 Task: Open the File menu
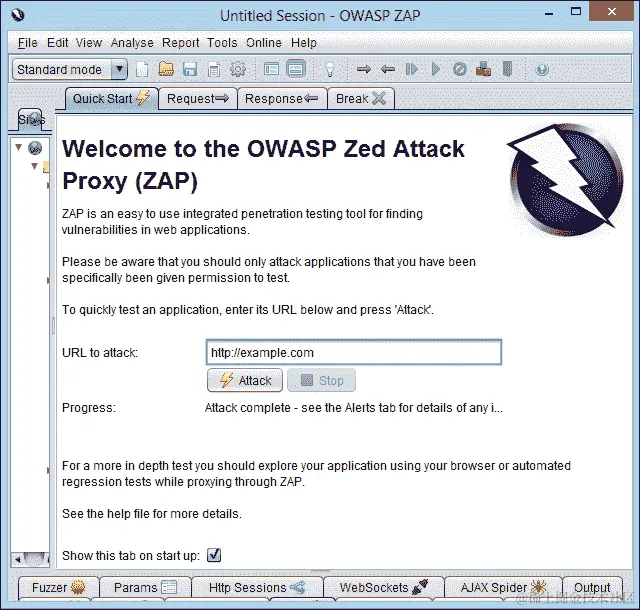click(28, 43)
